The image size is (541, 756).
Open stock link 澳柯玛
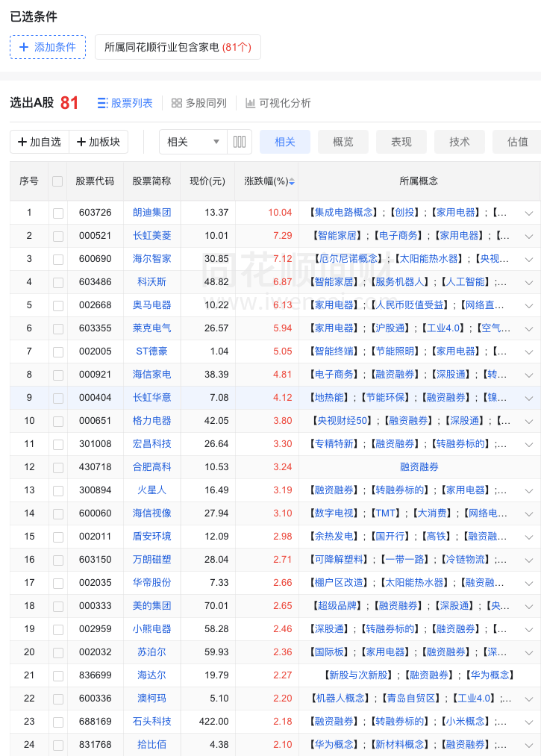click(x=152, y=698)
